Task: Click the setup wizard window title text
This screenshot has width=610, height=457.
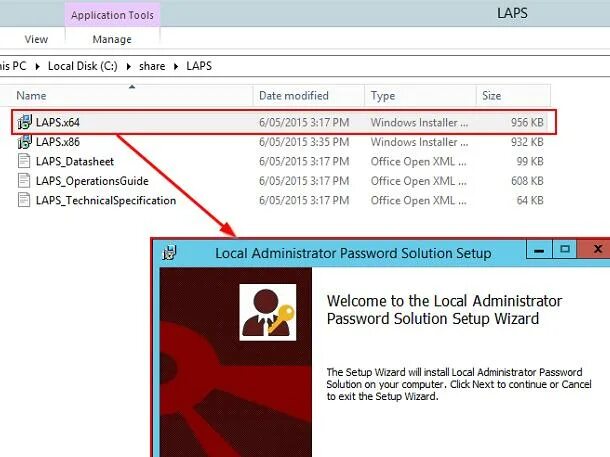Action: tap(353, 253)
